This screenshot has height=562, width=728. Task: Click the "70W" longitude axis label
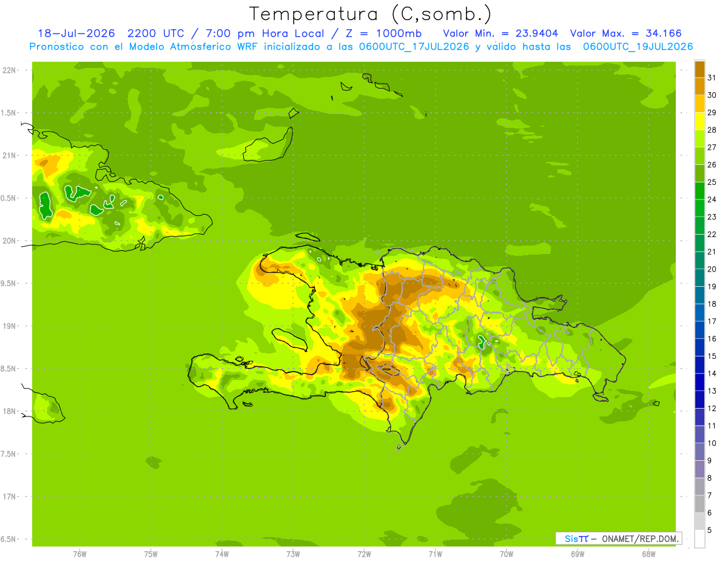[x=506, y=554]
